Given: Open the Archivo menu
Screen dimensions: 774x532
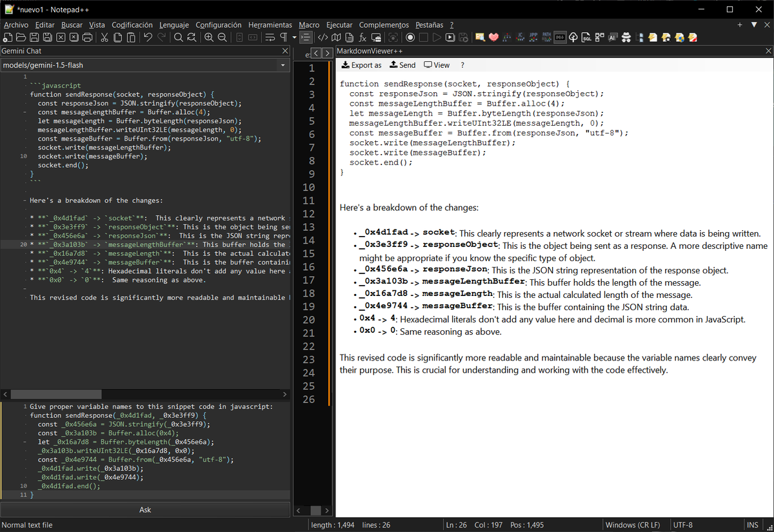Looking at the screenshot, I should pyautogui.click(x=16, y=25).
